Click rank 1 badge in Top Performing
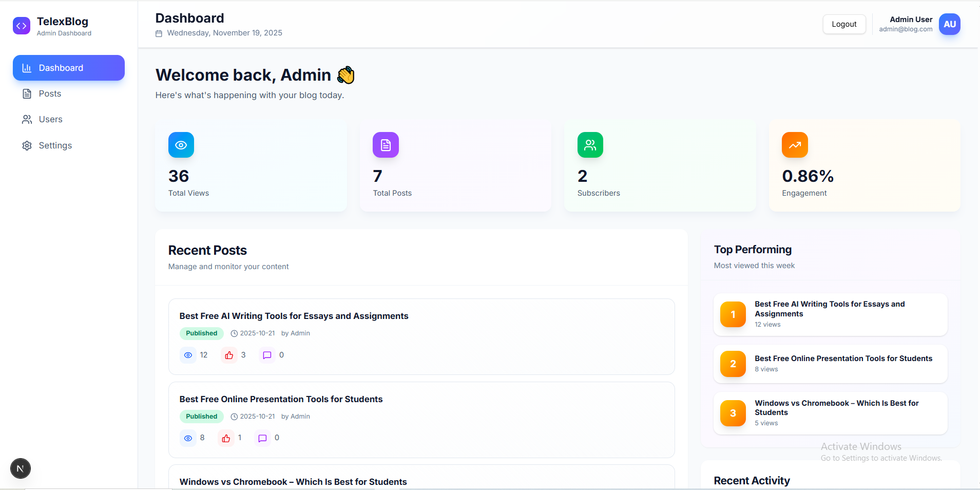The width and height of the screenshot is (980, 490). tap(733, 314)
